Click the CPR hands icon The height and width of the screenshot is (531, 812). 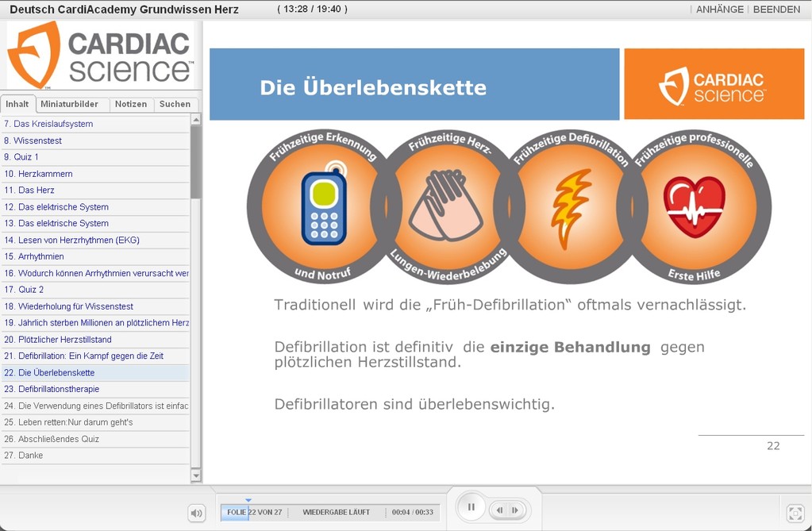[444, 206]
